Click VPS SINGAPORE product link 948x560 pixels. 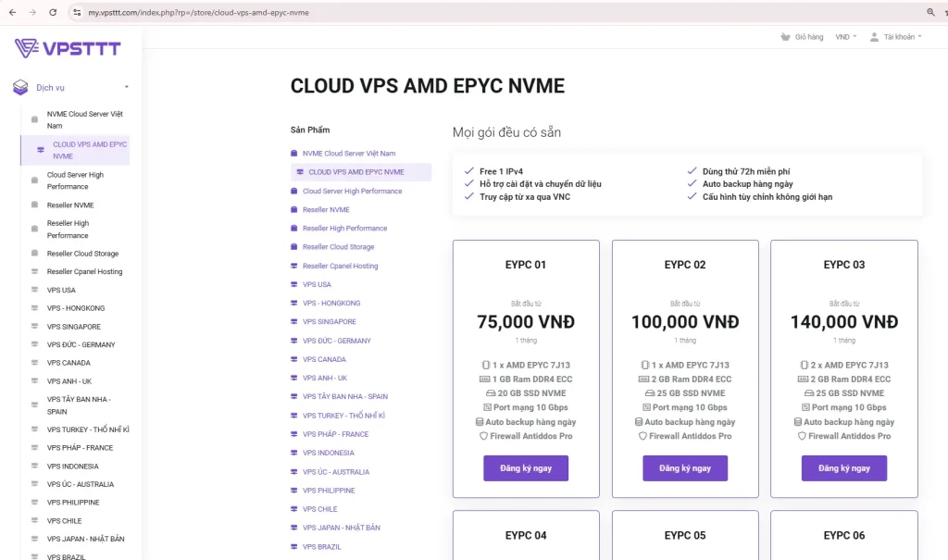(x=329, y=322)
